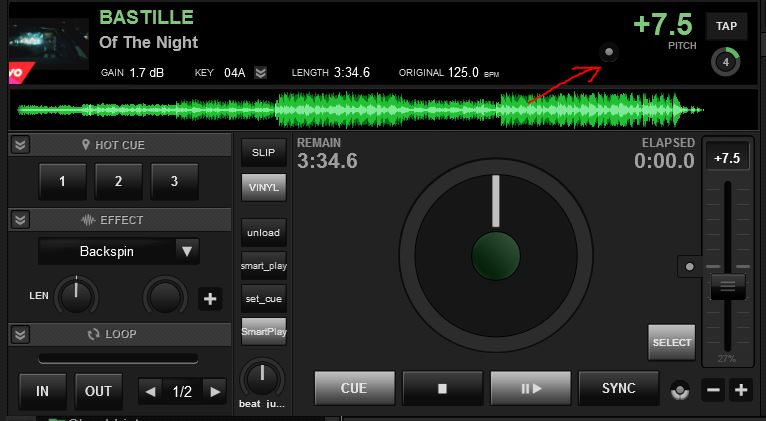Expand the HOT CUE section

[x=20, y=145]
